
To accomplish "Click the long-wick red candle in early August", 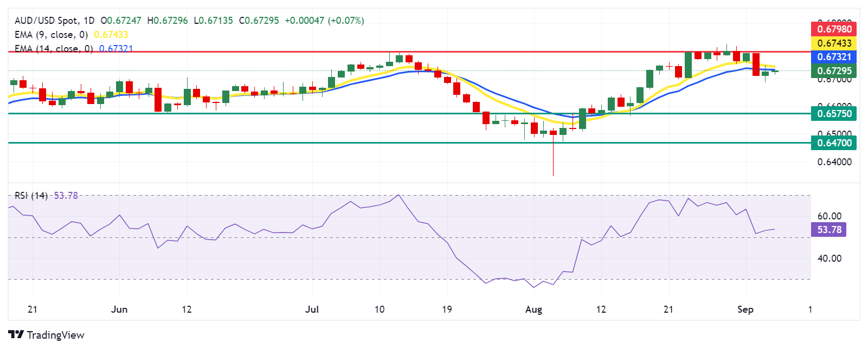I will (553, 133).
